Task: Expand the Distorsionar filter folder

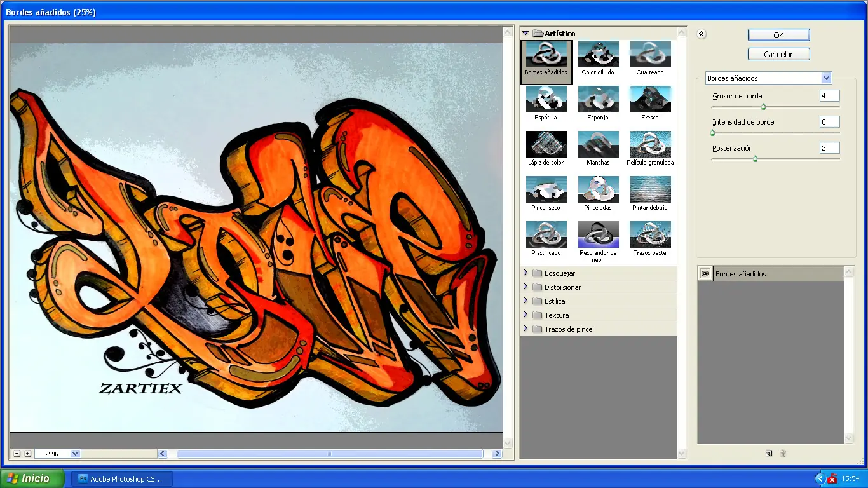Action: tap(526, 287)
